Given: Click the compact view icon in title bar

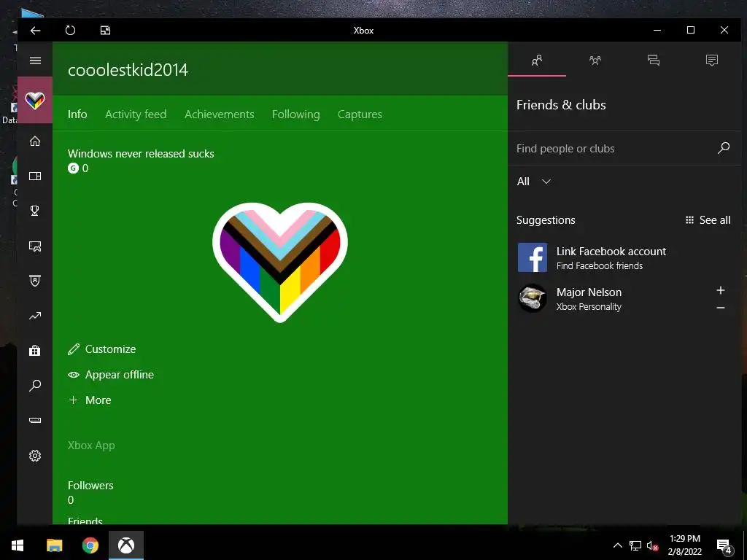Looking at the screenshot, I should tap(105, 31).
